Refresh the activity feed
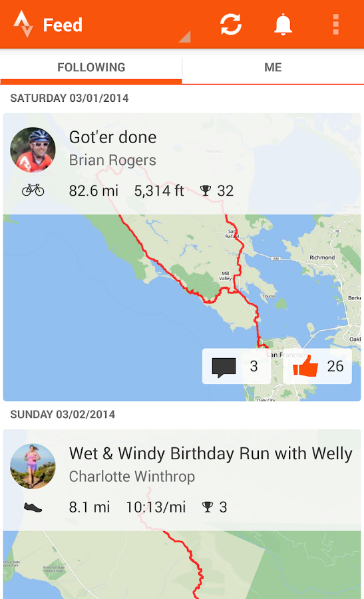 [x=231, y=25]
